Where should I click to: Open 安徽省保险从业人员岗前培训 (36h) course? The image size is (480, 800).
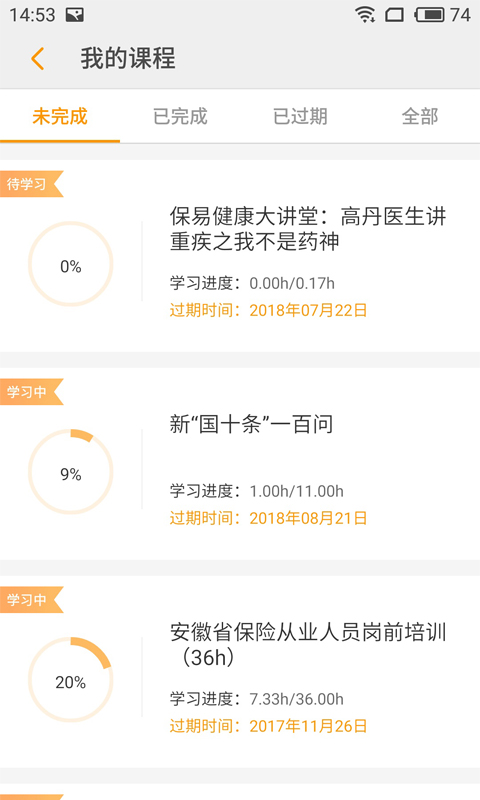pos(308,644)
